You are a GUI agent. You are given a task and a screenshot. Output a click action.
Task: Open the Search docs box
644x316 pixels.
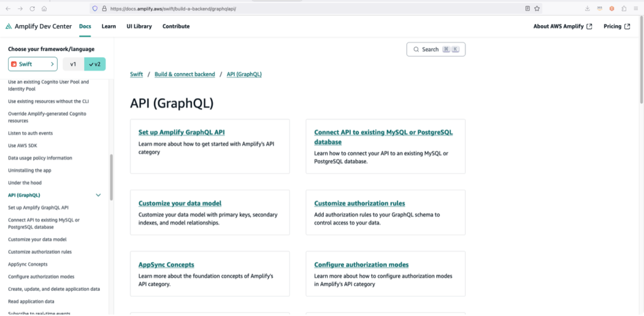[x=436, y=49]
